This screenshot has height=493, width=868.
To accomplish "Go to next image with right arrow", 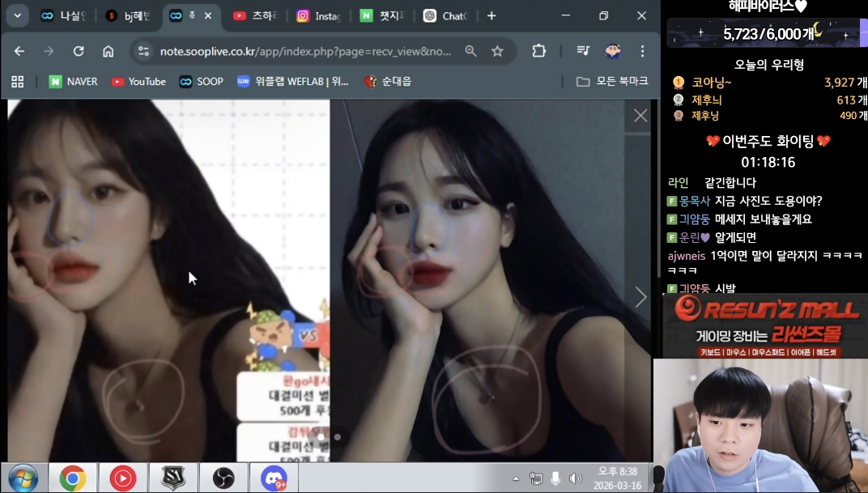I will click(x=640, y=297).
